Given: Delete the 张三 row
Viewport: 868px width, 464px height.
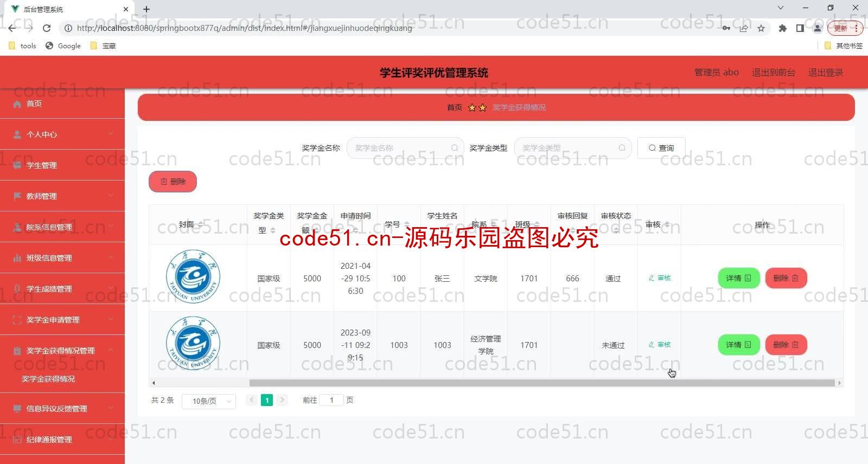Looking at the screenshot, I should pyautogui.click(x=786, y=278).
